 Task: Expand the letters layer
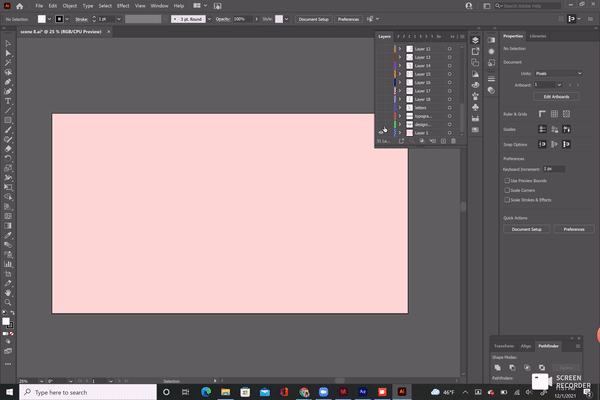click(x=400, y=108)
